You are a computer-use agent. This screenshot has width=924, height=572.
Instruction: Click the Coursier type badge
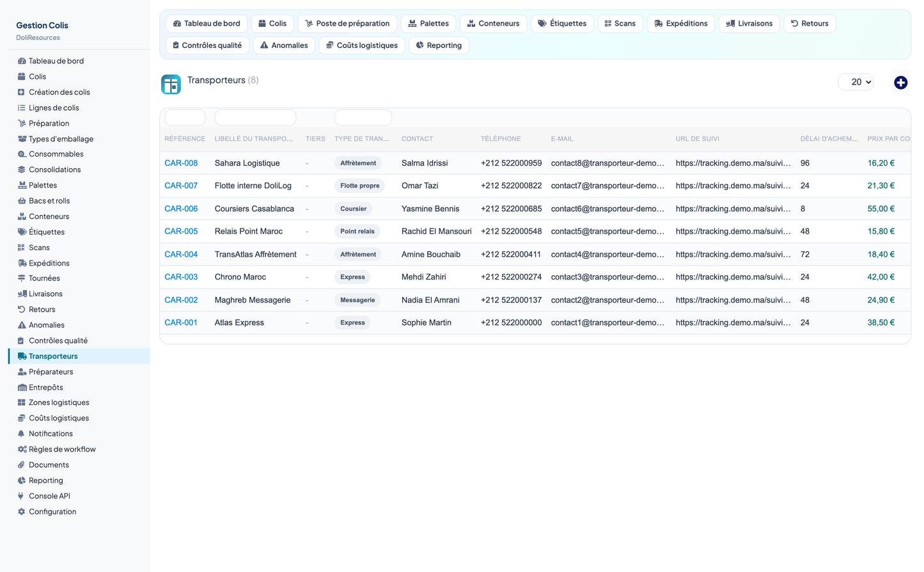[353, 209]
